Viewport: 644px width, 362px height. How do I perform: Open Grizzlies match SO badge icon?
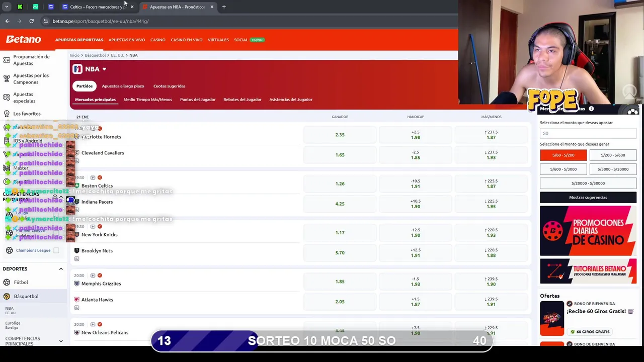[100, 276]
